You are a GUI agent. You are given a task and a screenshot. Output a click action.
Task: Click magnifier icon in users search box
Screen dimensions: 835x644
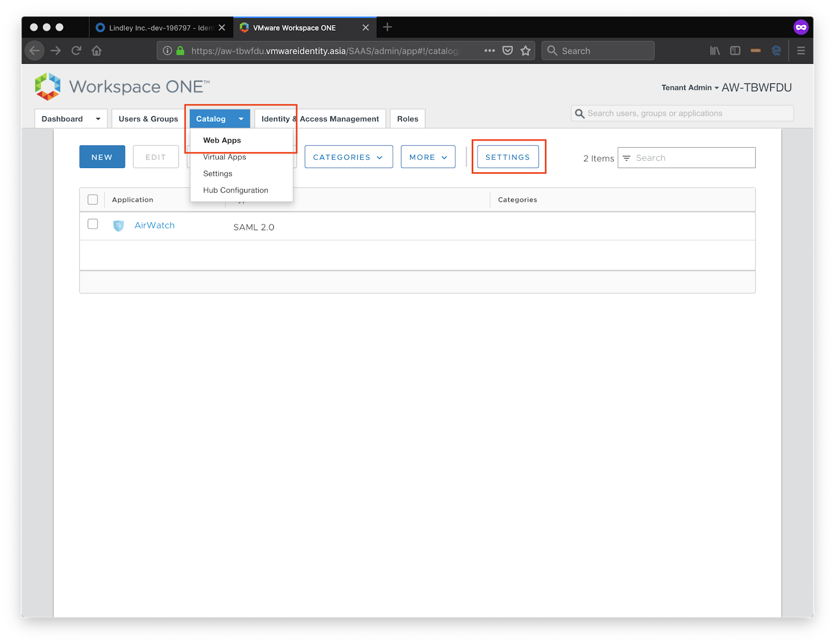tap(579, 113)
